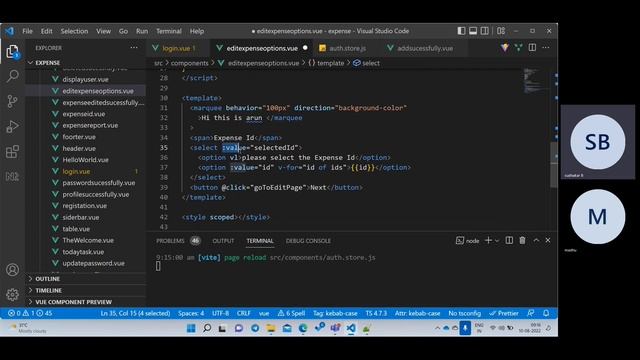Open the Terminal menu

(x=169, y=31)
